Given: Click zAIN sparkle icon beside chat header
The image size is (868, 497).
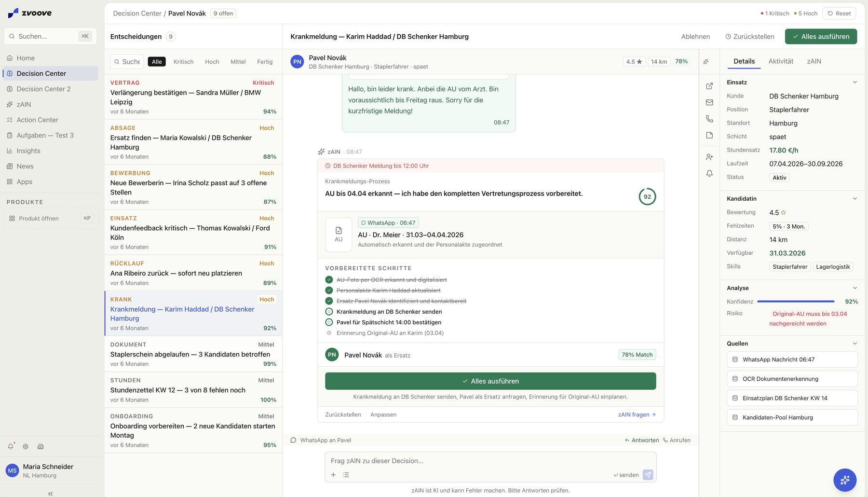Looking at the screenshot, I should pos(706,62).
